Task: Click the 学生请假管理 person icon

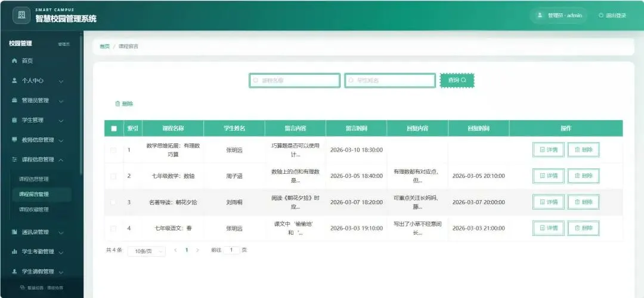Action: 14,272
